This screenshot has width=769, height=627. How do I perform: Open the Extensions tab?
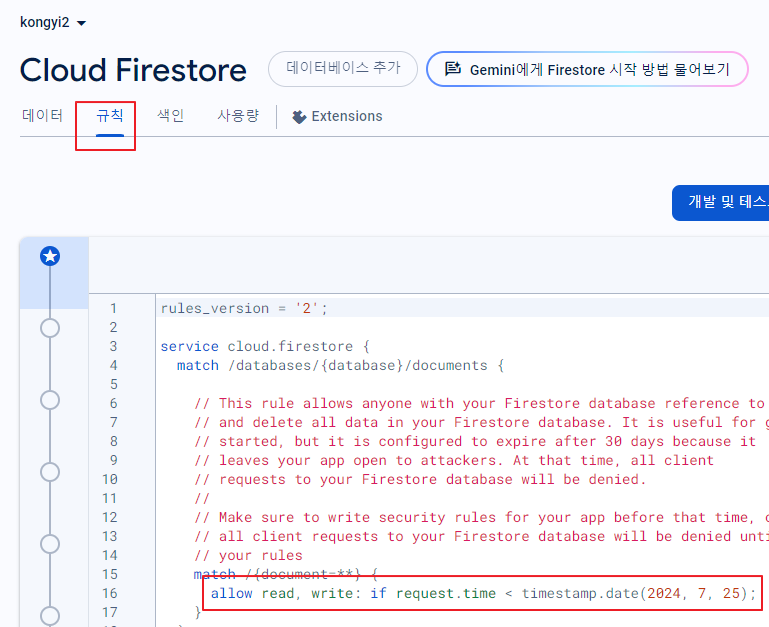point(337,116)
